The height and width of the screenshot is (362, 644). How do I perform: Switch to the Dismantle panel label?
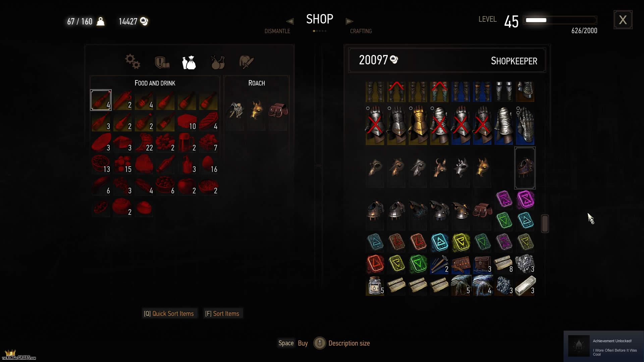[x=277, y=31]
